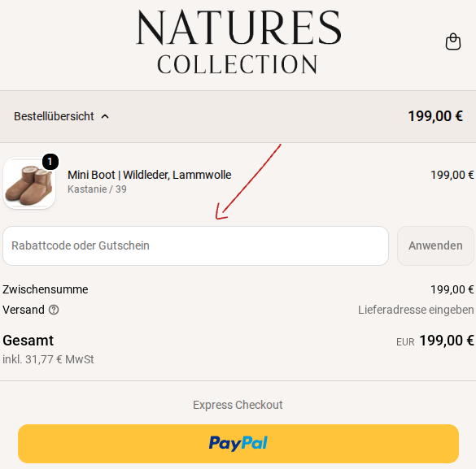
Task: Click the Bestellübersicht label
Action: 54,116
